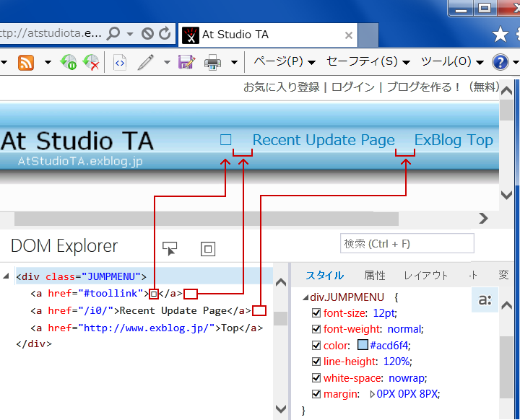Switch to the レイアウト tab
520x420 pixels.
(x=426, y=275)
